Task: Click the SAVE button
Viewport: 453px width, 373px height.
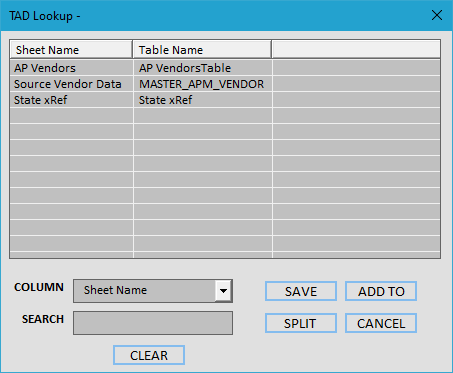Action: point(301,291)
